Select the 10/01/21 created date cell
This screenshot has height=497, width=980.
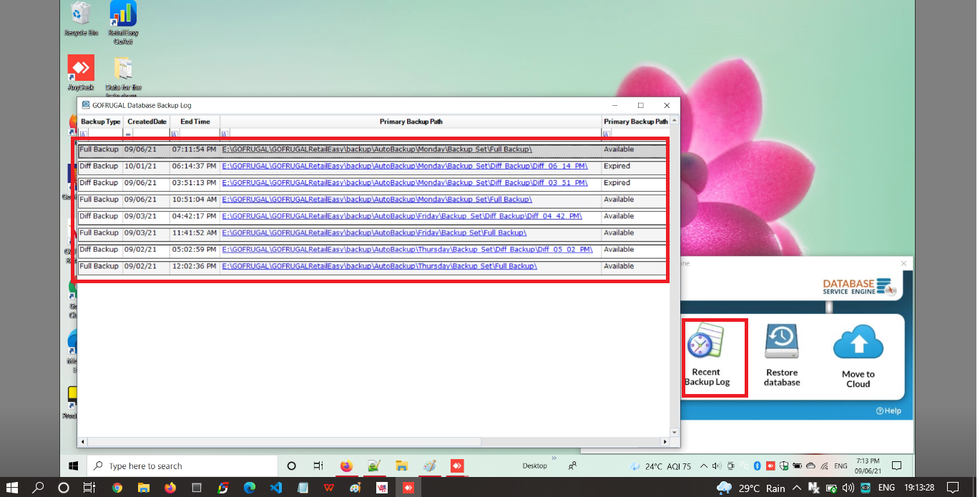click(x=146, y=166)
